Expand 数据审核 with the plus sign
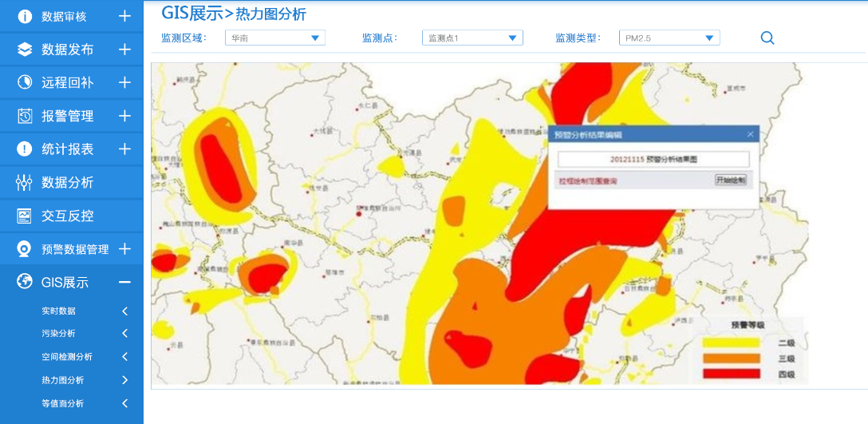The width and height of the screenshot is (868, 424). coord(124,16)
